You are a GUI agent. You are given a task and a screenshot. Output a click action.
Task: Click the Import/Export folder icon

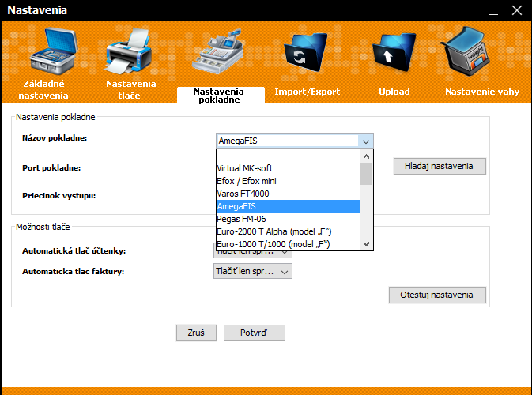306,54
